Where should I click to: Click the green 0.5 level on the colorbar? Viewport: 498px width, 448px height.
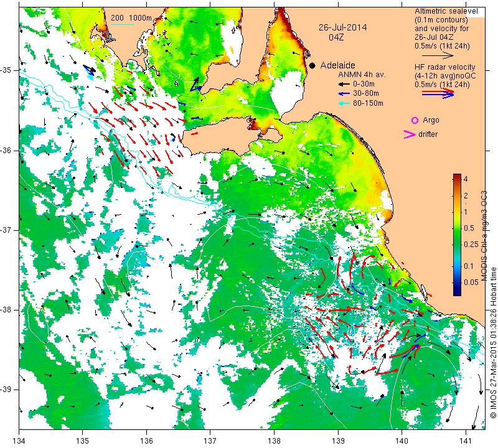click(x=457, y=228)
